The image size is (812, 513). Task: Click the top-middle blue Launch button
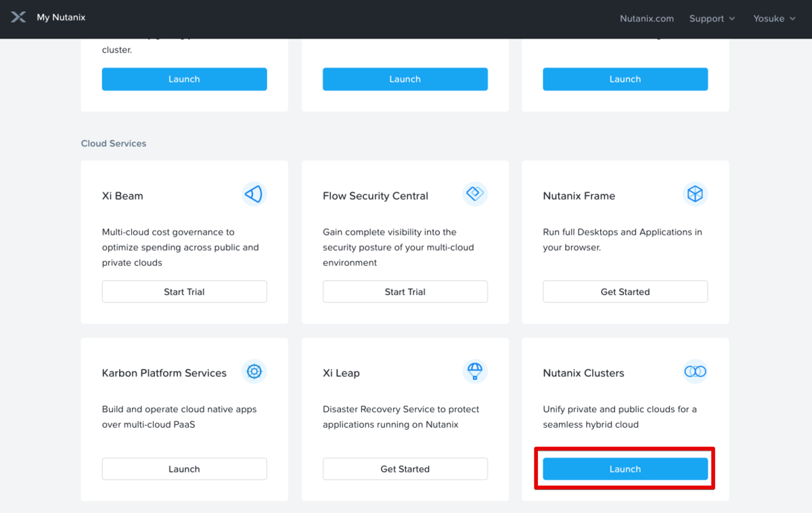point(405,79)
